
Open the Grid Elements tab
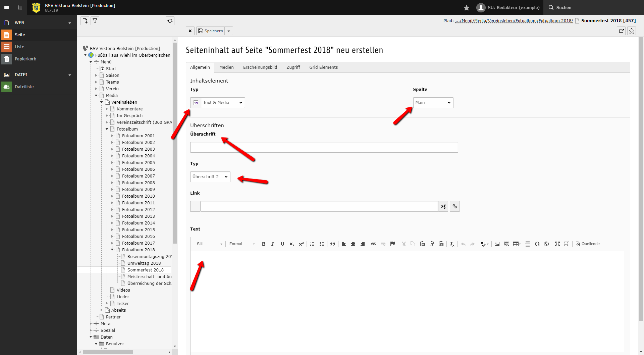coord(323,67)
